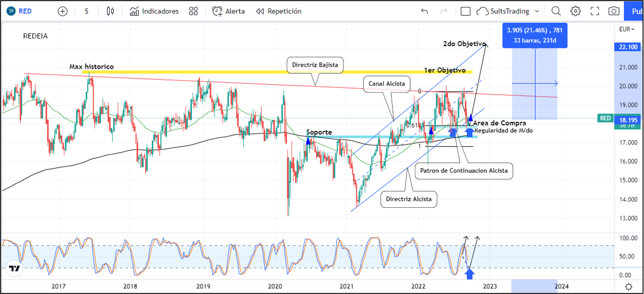Toggle fullscreen mode
Viewport: 644px width, 294px height.
pyautogui.click(x=595, y=11)
